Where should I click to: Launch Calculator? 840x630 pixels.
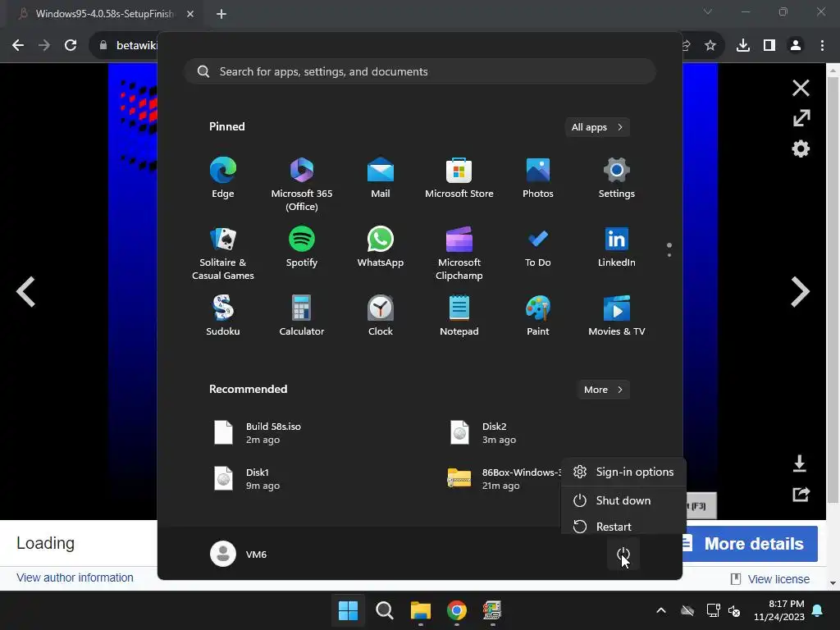[302, 316]
